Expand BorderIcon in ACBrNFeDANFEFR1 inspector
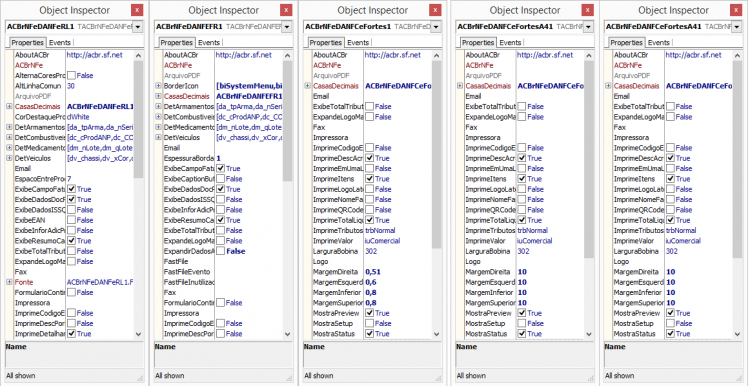 point(158,86)
